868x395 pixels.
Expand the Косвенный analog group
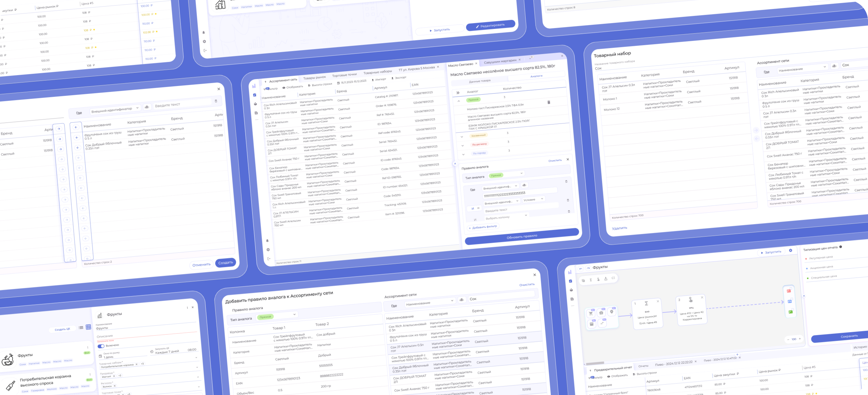coord(462,137)
